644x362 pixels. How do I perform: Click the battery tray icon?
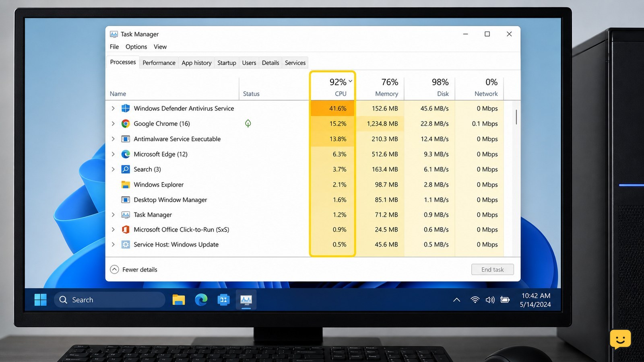click(505, 300)
